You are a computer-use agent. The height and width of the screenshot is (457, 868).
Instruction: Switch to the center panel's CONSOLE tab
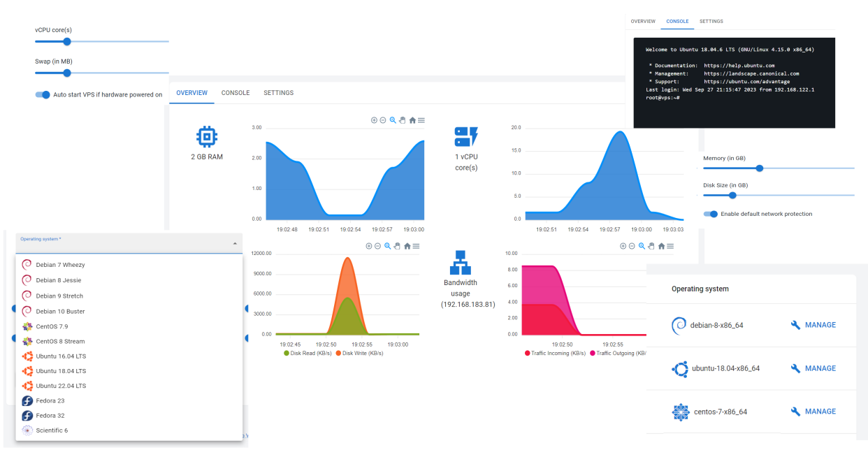pos(236,93)
